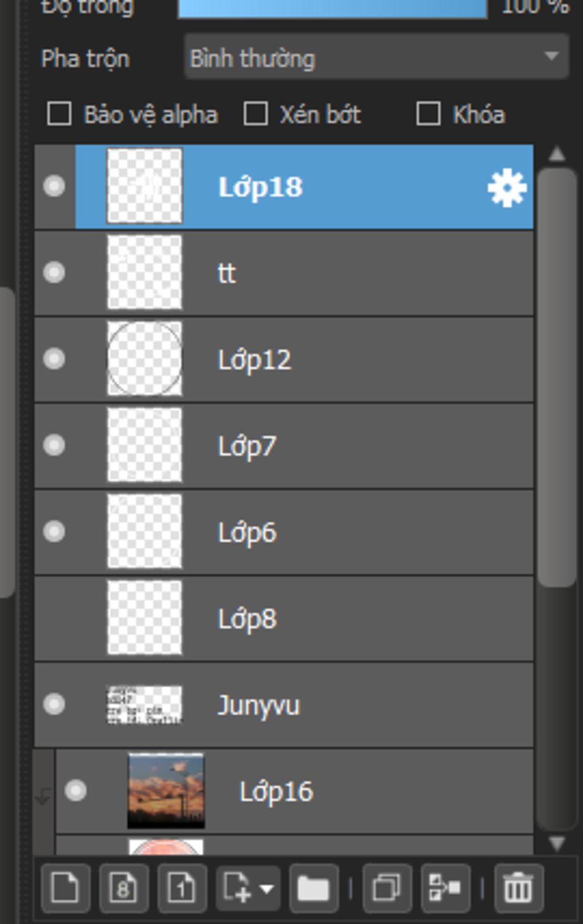
Task: Click the layer list scroll-down arrow
Action: (x=557, y=842)
